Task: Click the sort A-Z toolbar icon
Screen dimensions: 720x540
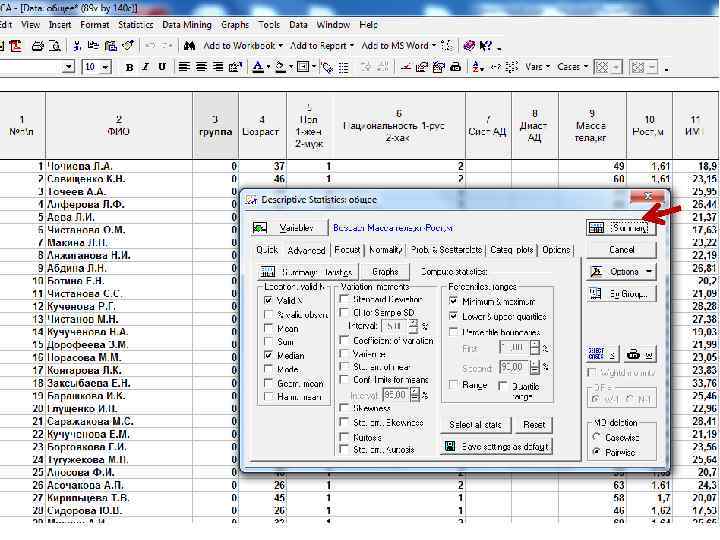Action: [476, 68]
